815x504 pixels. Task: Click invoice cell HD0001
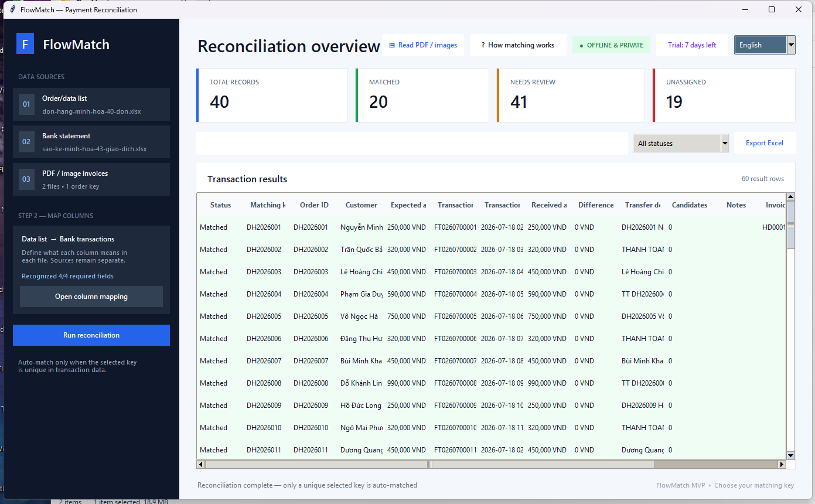(x=773, y=227)
